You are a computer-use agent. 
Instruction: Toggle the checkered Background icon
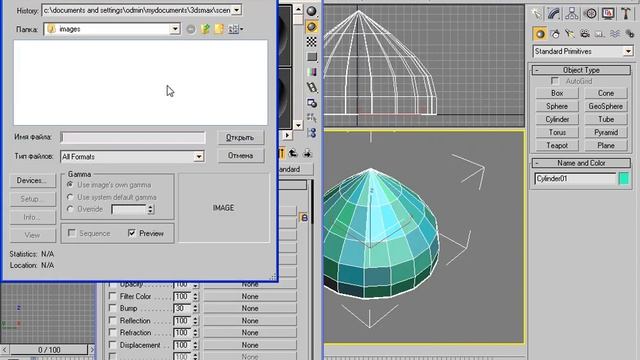coord(311,42)
